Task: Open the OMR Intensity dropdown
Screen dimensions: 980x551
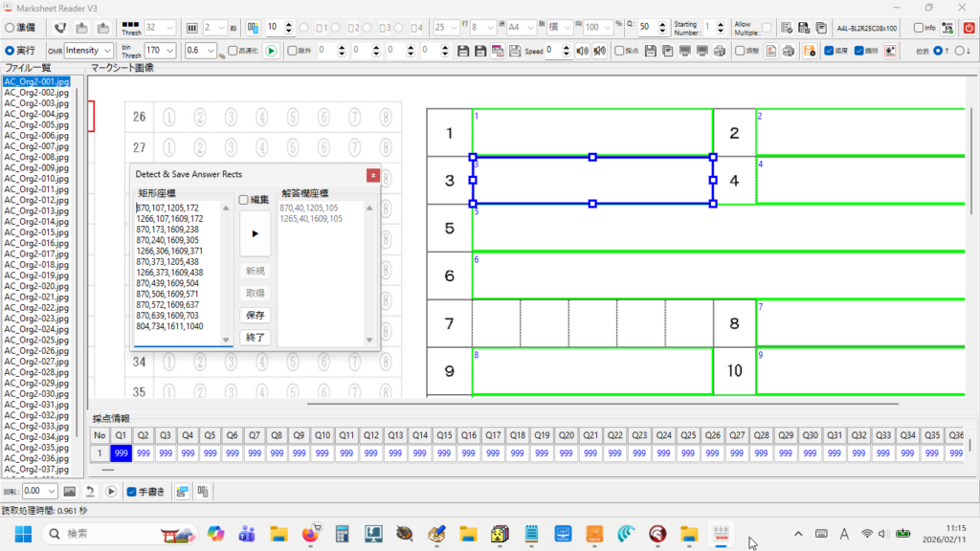Action: pos(108,50)
